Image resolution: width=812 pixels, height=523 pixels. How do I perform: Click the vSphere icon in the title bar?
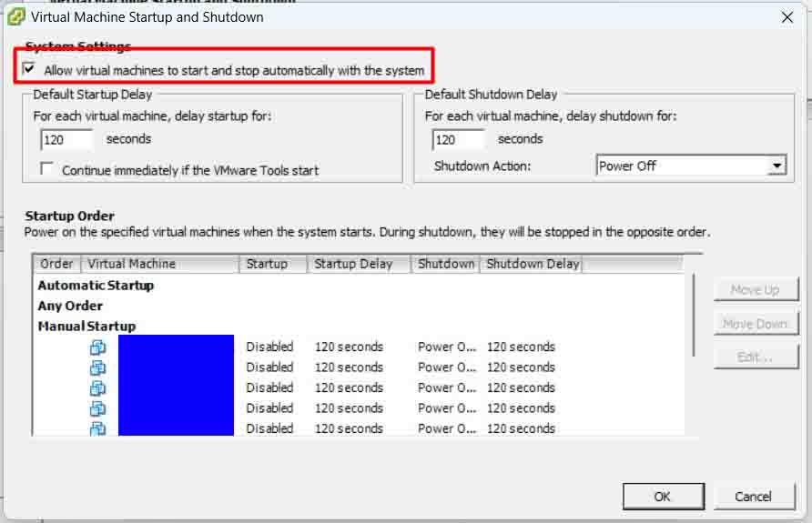pos(15,16)
